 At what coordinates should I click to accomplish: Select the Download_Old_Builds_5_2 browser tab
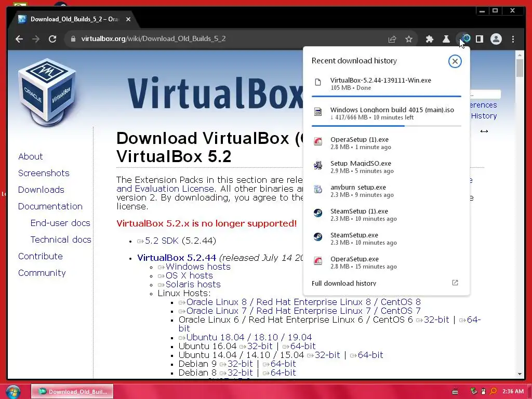[74, 19]
